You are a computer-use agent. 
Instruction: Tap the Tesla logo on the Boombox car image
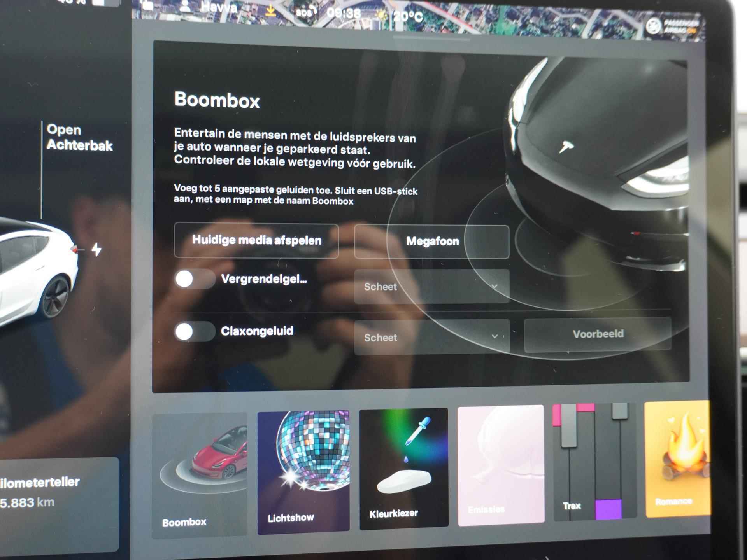(566, 147)
